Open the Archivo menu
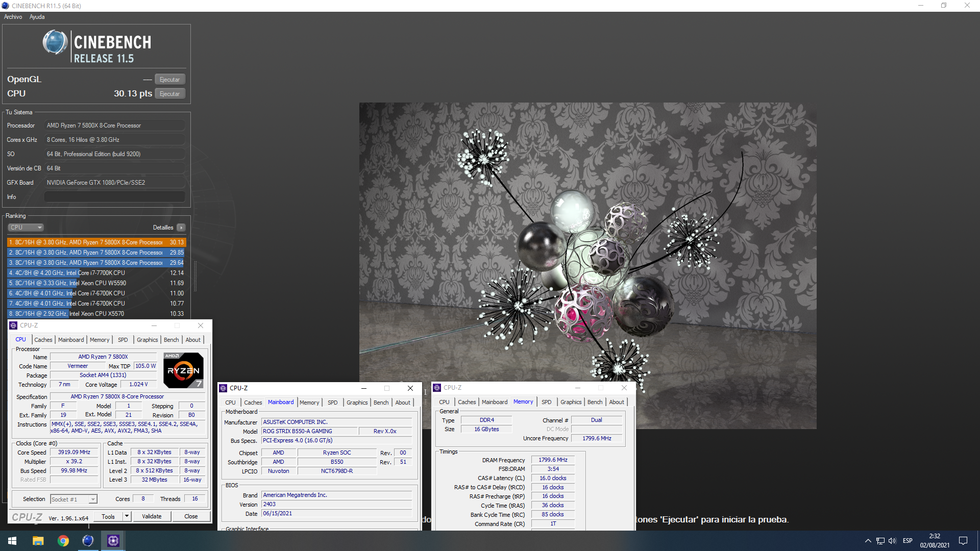Image resolution: width=980 pixels, height=551 pixels. pyautogui.click(x=13, y=17)
